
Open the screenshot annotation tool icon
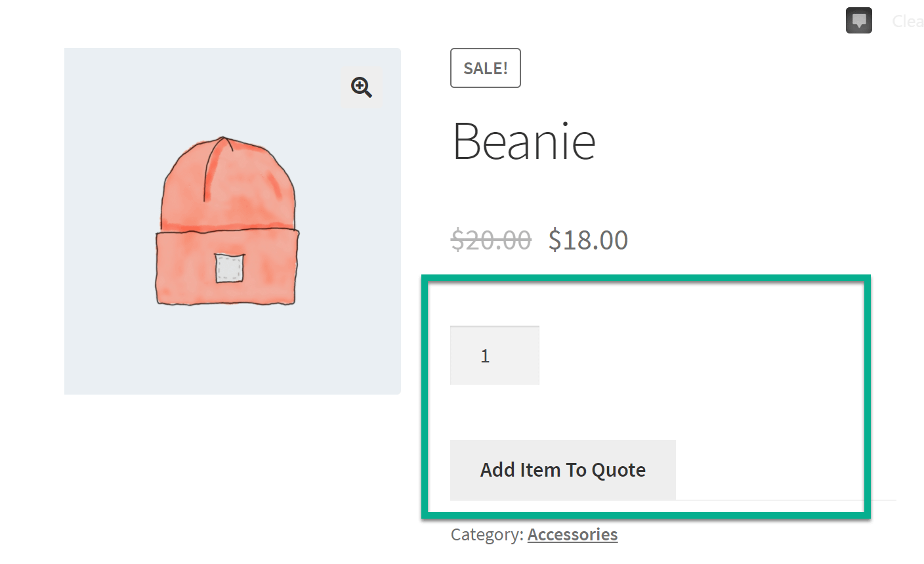tap(858, 20)
